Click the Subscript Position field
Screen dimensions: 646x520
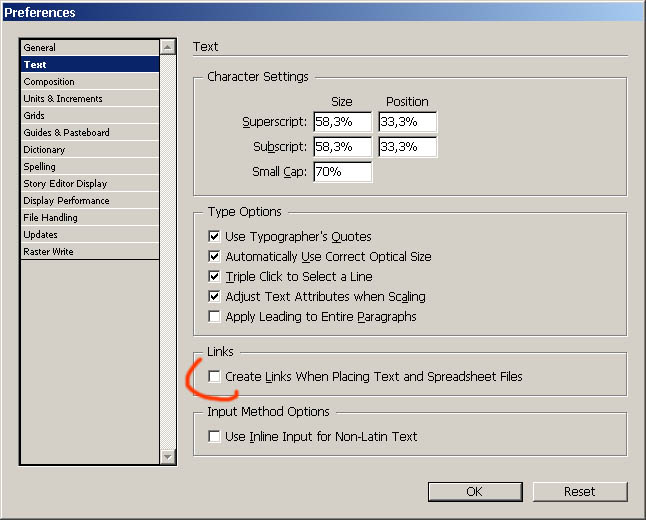pos(408,147)
